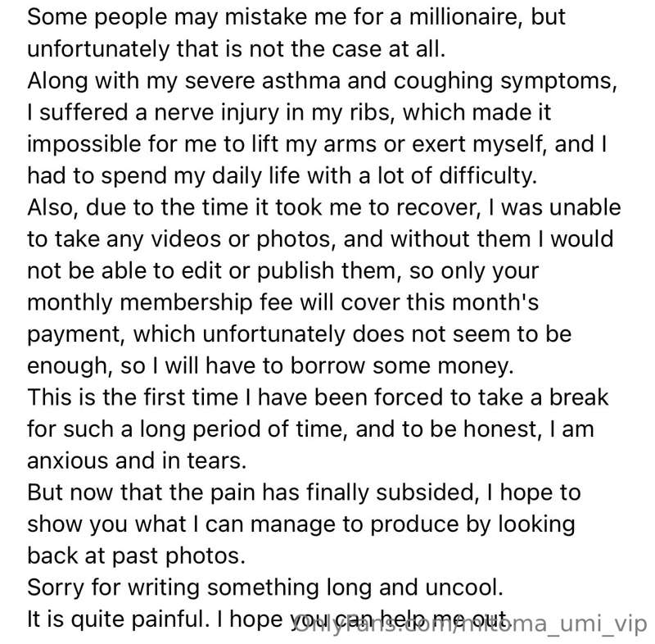The height and width of the screenshot is (644, 655).
Task: Click the line starting "This is the first"
Action: tap(318, 397)
